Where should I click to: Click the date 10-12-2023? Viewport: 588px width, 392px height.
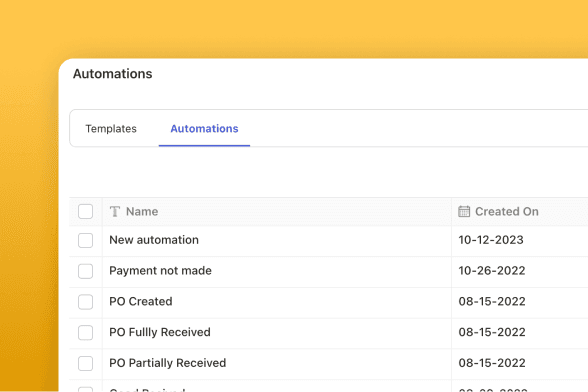[x=491, y=240]
